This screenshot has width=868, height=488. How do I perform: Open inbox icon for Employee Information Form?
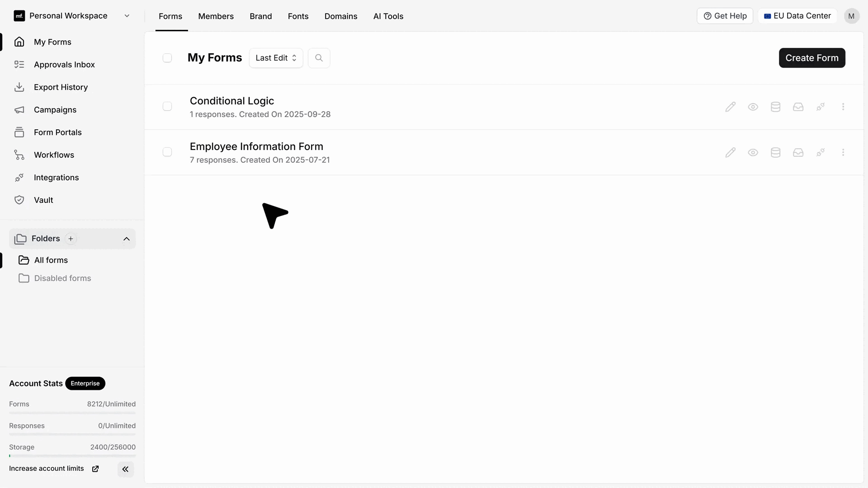pos(798,152)
